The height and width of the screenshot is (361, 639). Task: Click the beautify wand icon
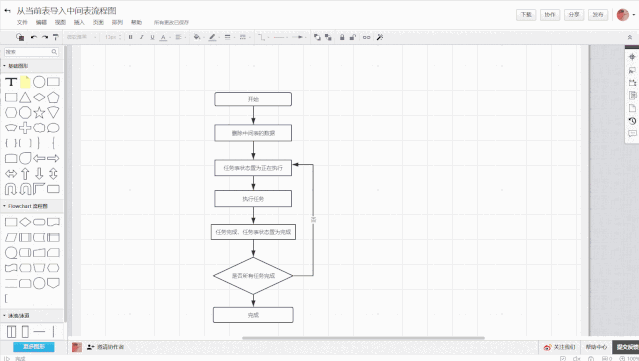(x=380, y=37)
